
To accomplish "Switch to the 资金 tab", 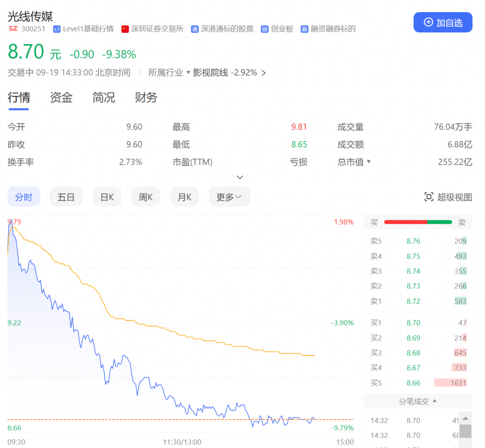I will tap(61, 98).
